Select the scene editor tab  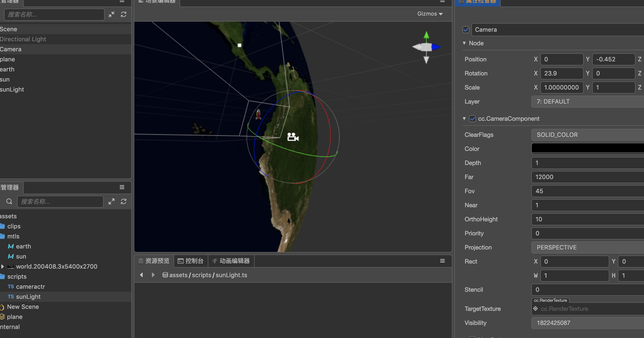(157, 2)
